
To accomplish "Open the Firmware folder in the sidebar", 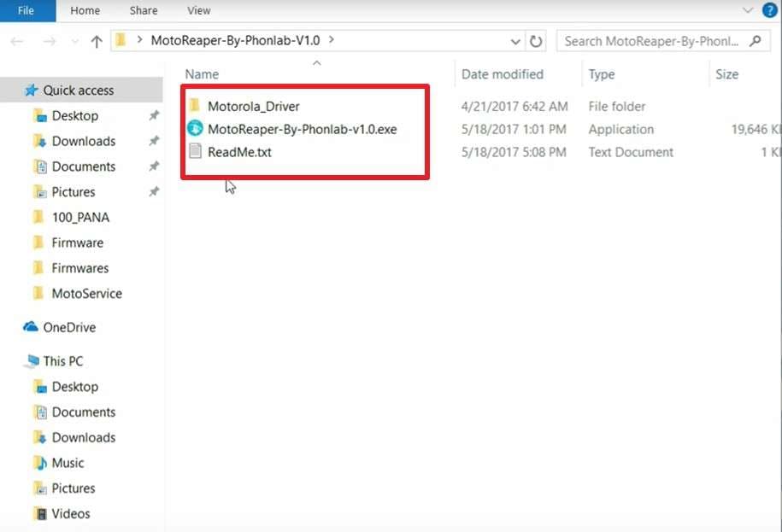I will (76, 243).
